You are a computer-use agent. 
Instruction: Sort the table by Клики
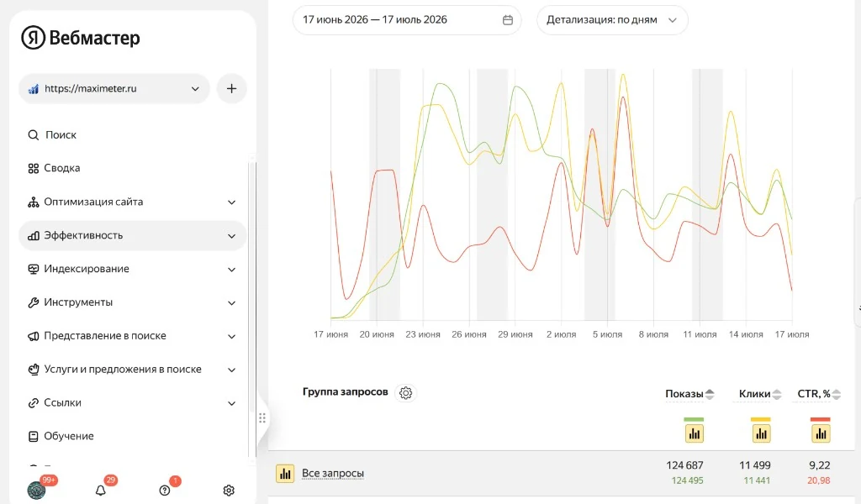[x=759, y=394]
